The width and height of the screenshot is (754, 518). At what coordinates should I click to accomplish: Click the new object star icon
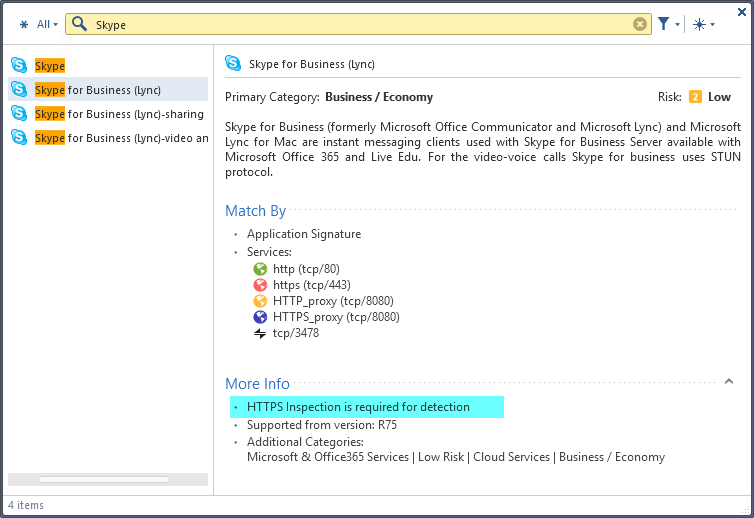(699, 24)
